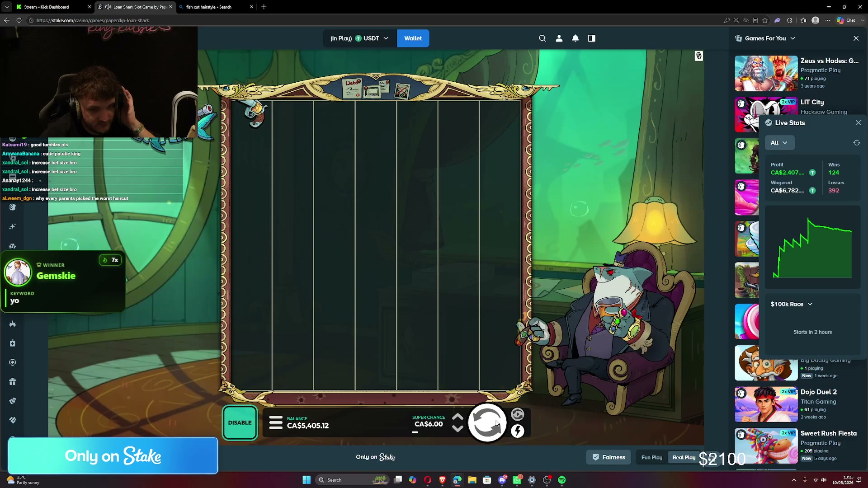
Task: Switch to Fun Play mode
Action: pos(651,457)
